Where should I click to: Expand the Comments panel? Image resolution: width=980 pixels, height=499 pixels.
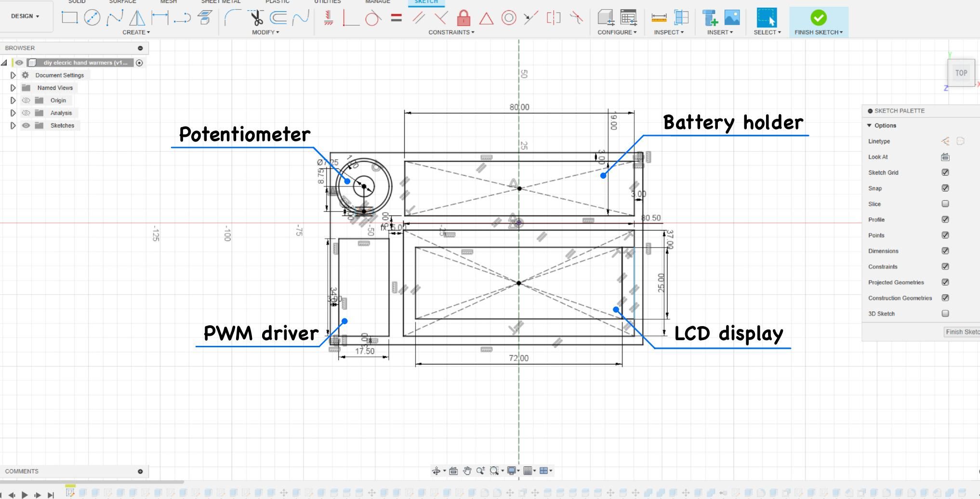pyautogui.click(x=140, y=471)
